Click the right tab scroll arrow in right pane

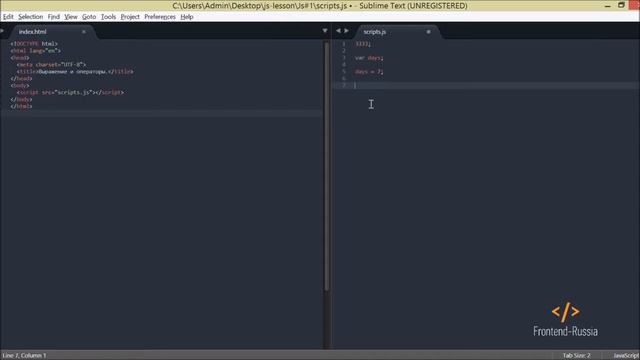tap(346, 31)
